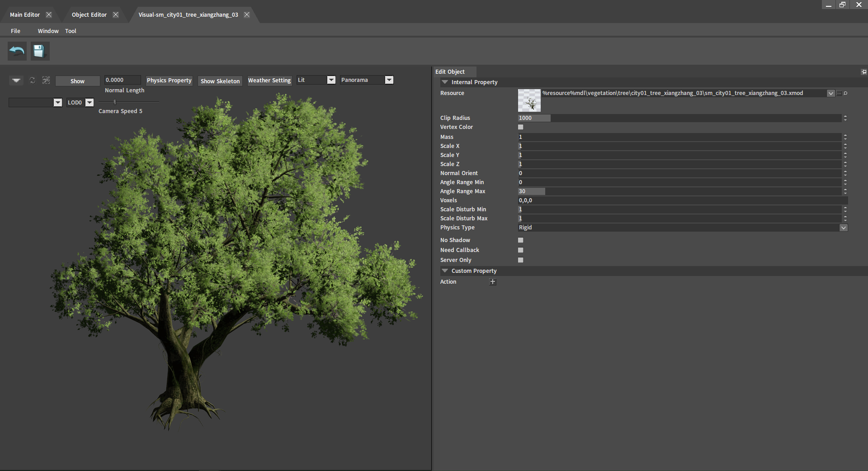Image resolution: width=868 pixels, height=471 pixels.
Task: Click the refresh arrows icon in viewport toolbar
Action: (x=33, y=80)
